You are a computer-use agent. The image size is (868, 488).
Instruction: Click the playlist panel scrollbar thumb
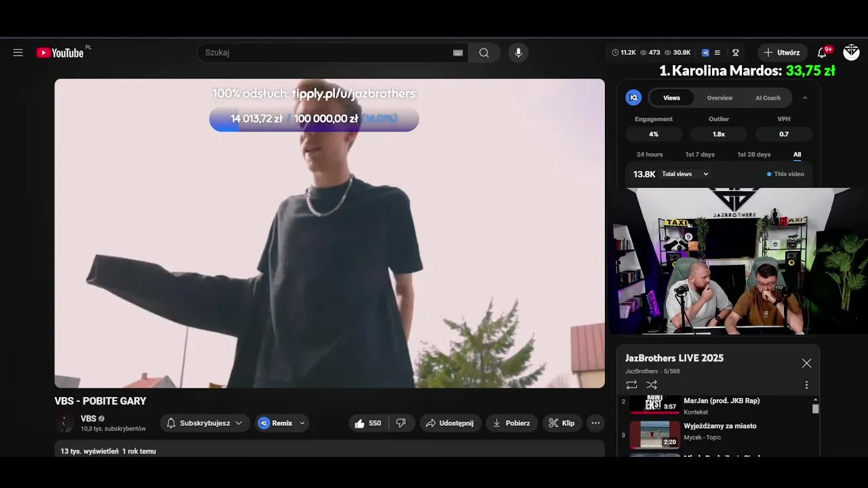816,409
